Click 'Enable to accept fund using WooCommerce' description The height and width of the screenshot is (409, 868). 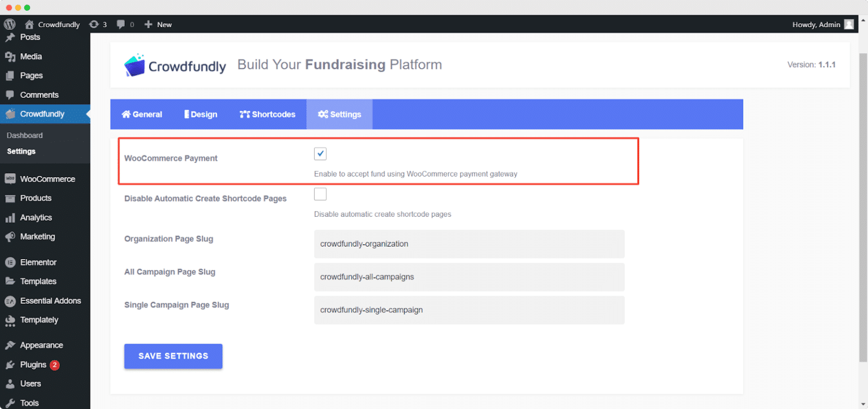416,174
